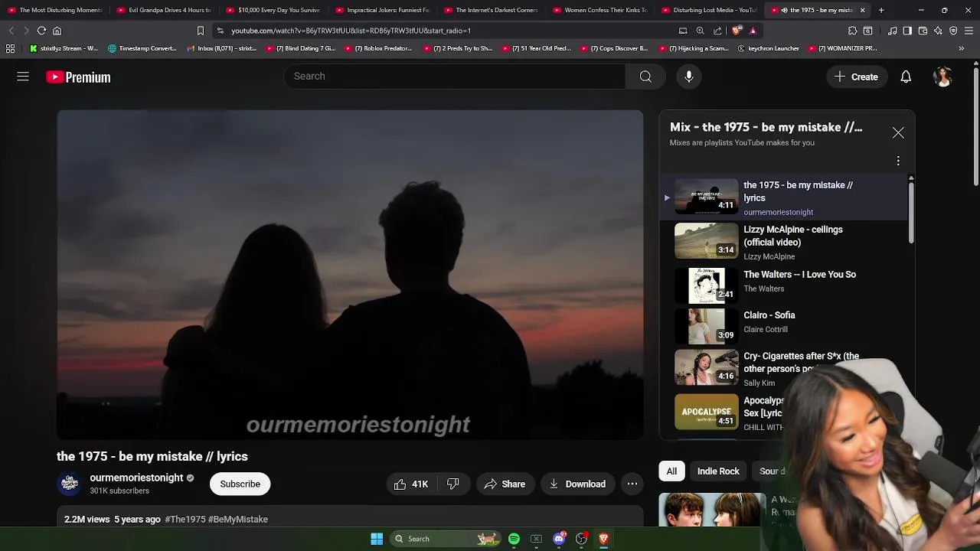Screen dimensions: 980x551
Task: Click the page vertical scrollbar
Action: [x=975, y=126]
